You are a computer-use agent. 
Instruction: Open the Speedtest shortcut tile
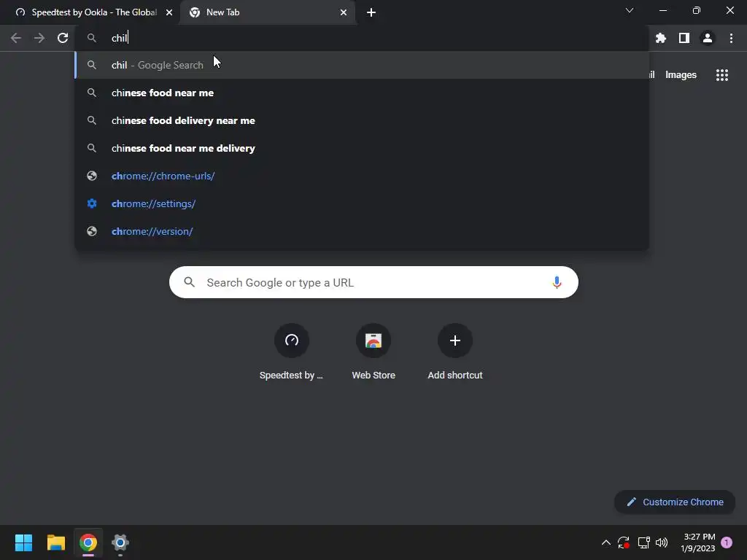[292, 352]
